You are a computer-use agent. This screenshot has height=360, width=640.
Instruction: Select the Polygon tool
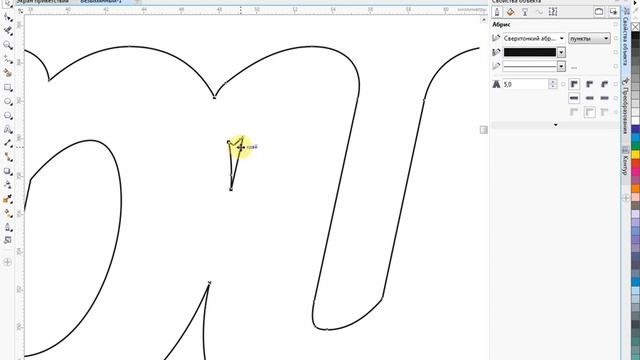coord(8,116)
